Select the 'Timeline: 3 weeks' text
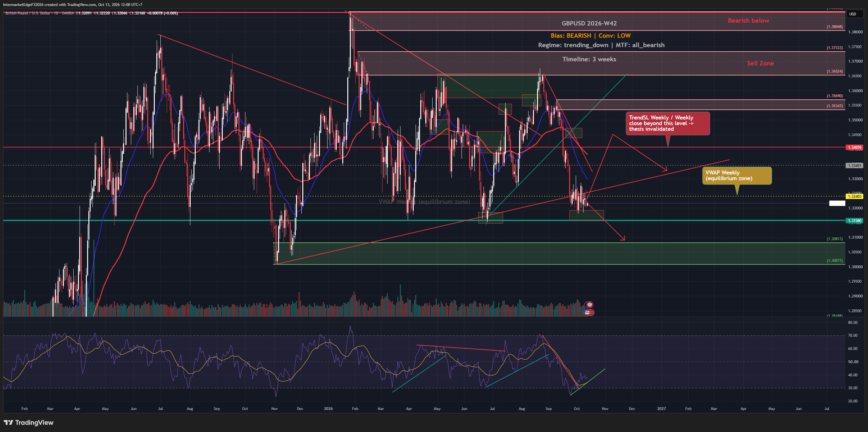 [589, 59]
